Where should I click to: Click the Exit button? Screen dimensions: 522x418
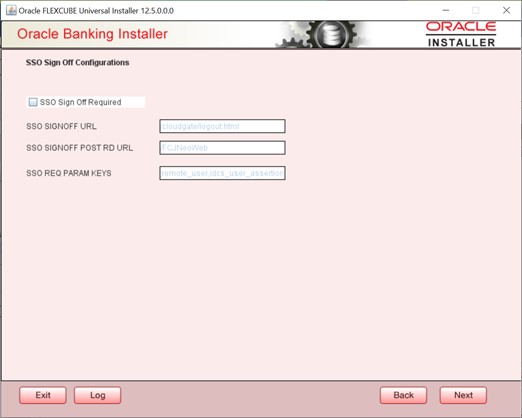tap(43, 395)
